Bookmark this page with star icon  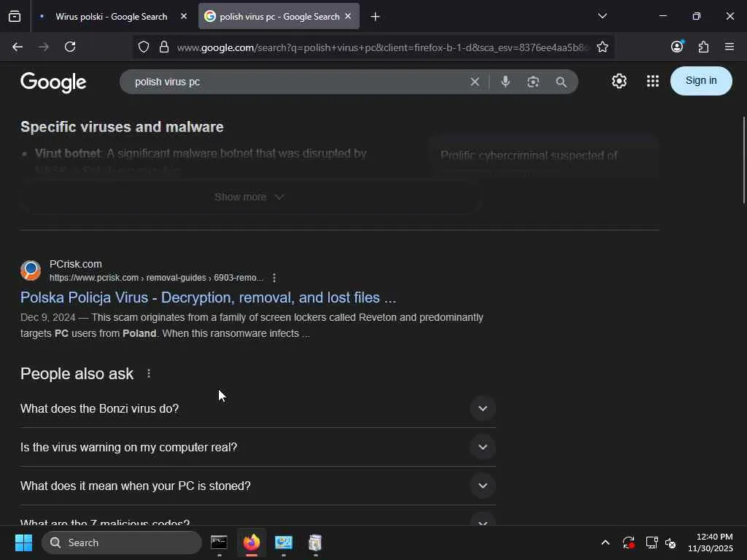pyautogui.click(x=603, y=47)
